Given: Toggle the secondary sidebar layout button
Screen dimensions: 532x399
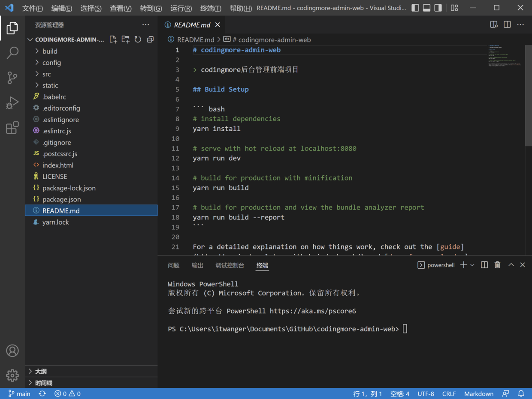Looking at the screenshot, I should tap(438, 8).
